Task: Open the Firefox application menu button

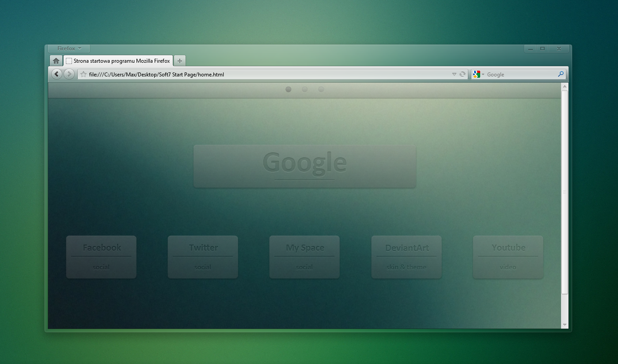Action: 68,49
